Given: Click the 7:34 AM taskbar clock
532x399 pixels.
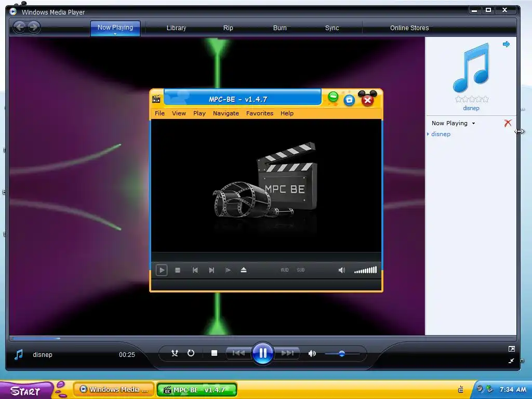Looking at the screenshot, I should [513, 389].
